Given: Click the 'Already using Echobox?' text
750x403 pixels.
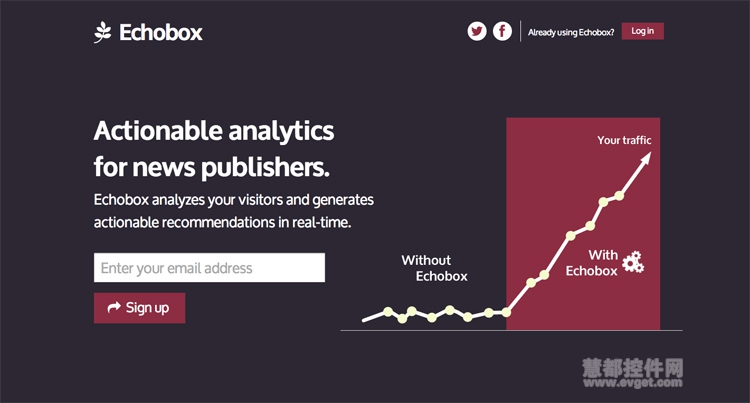Looking at the screenshot, I should coord(571,32).
